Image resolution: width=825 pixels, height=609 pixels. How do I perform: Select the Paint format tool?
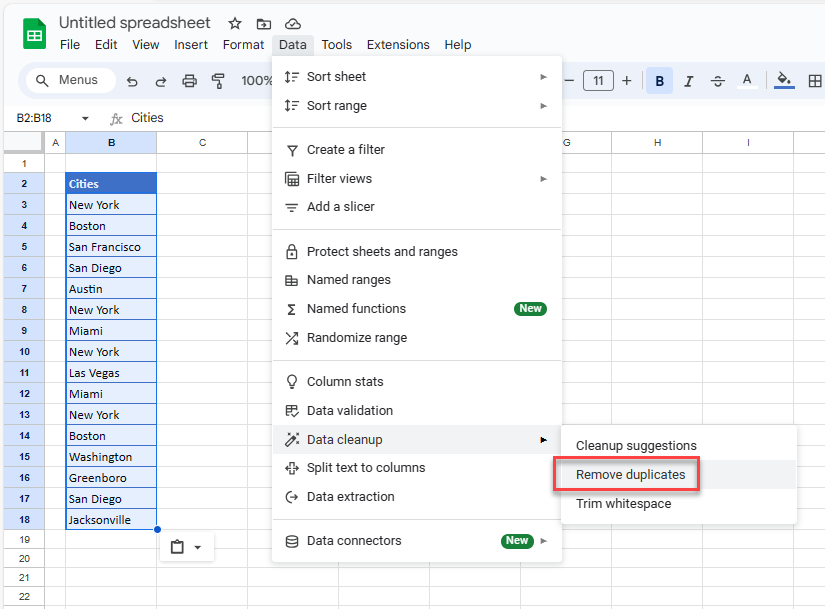218,80
